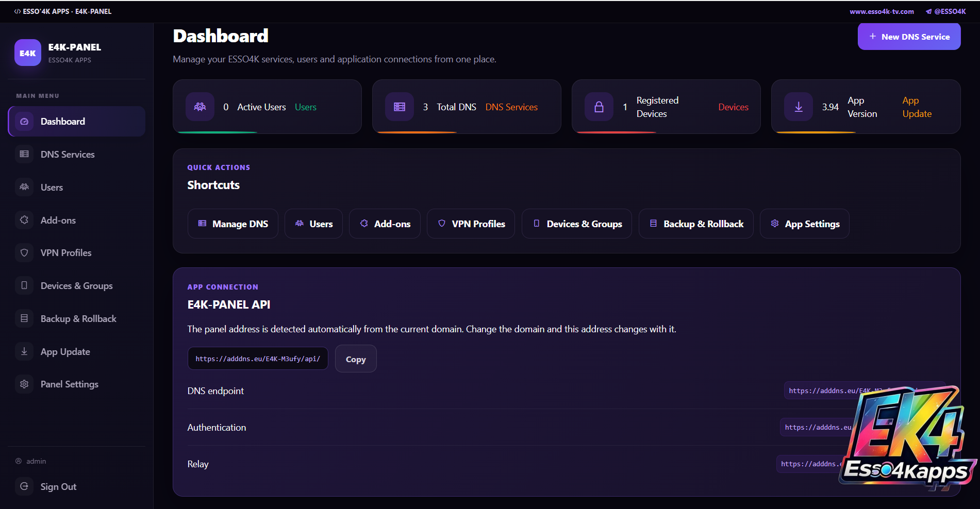
Task: Follow the Devices link in Registered Devices card
Action: [733, 107]
